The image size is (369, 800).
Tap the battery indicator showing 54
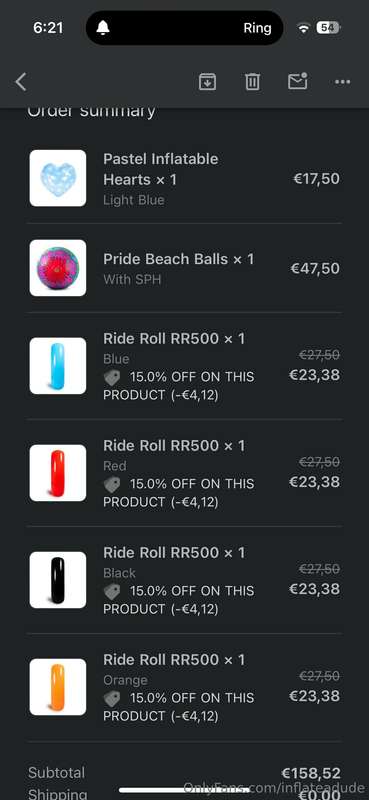click(328, 28)
